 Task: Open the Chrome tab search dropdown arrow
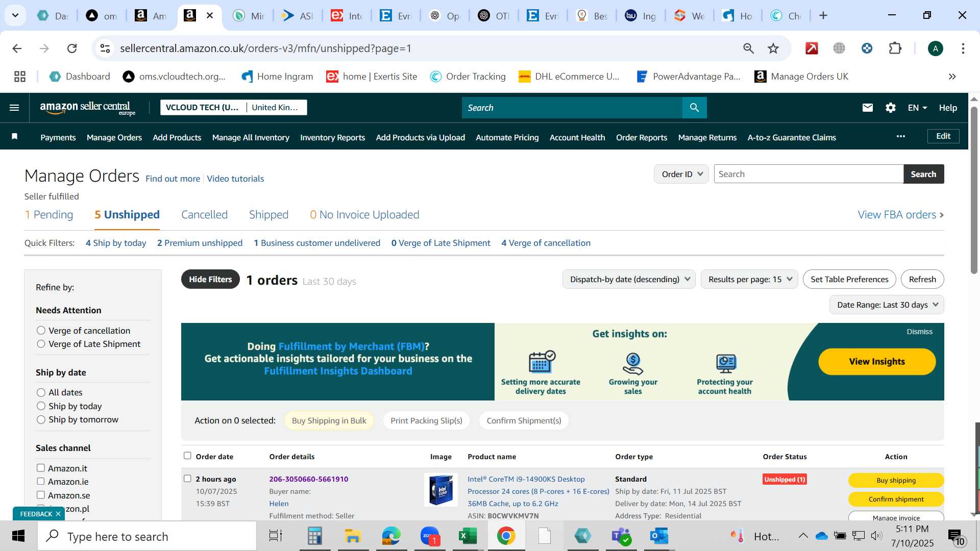click(15, 15)
